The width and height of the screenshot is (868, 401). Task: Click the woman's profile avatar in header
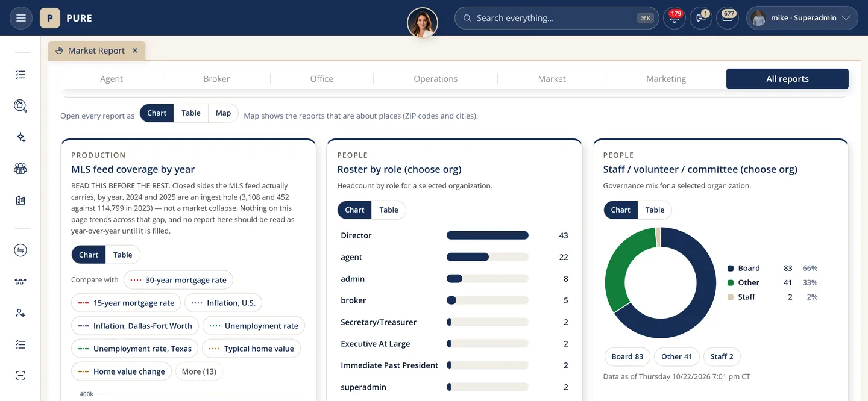[x=423, y=23]
